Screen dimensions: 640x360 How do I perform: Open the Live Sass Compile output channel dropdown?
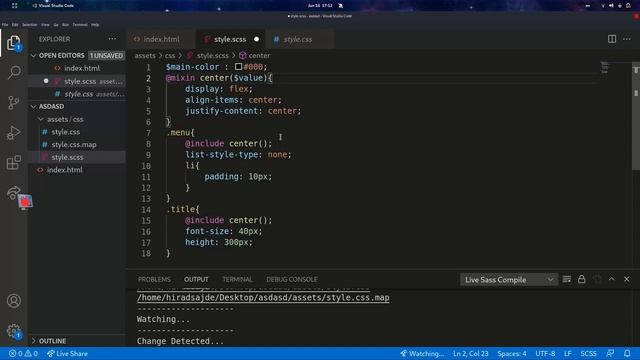[x=509, y=280]
